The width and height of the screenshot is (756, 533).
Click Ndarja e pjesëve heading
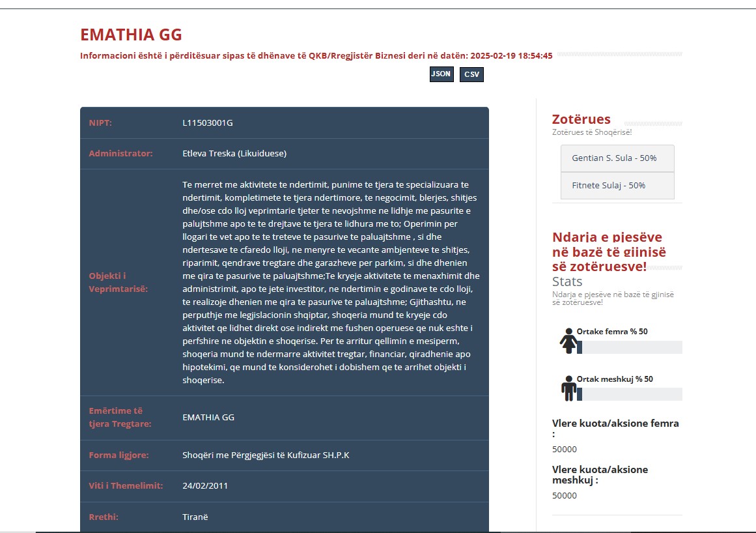click(x=609, y=252)
